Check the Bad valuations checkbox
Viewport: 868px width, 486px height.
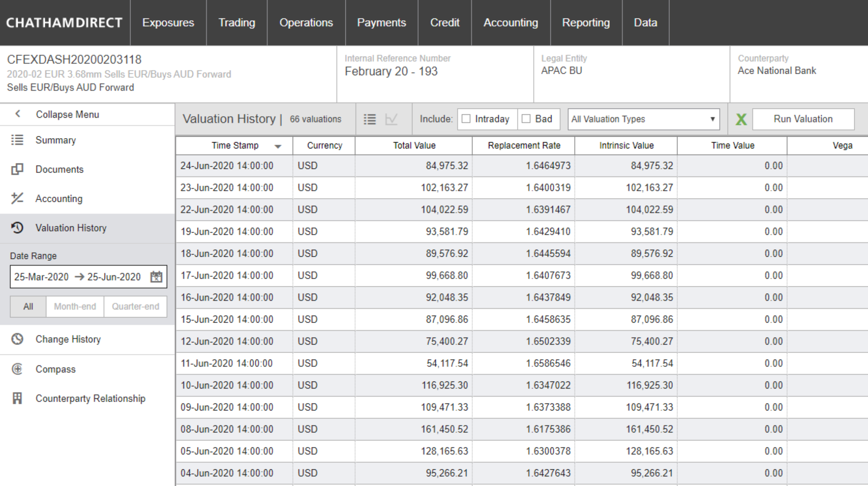click(x=526, y=119)
